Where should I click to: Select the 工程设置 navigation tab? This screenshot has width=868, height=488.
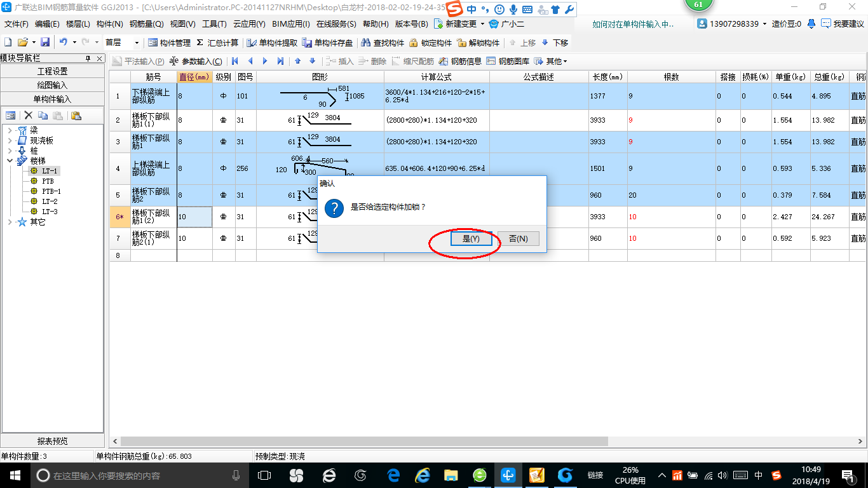tap(52, 71)
